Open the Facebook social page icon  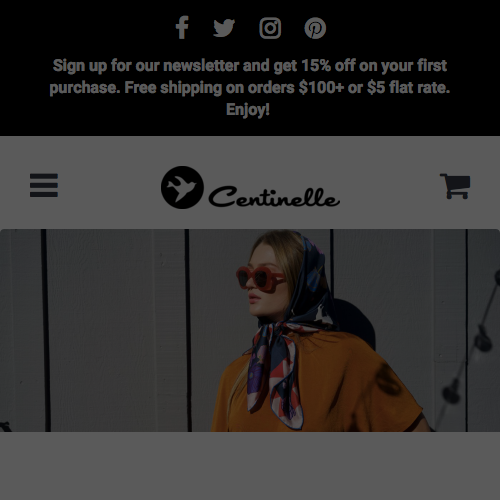point(182,28)
